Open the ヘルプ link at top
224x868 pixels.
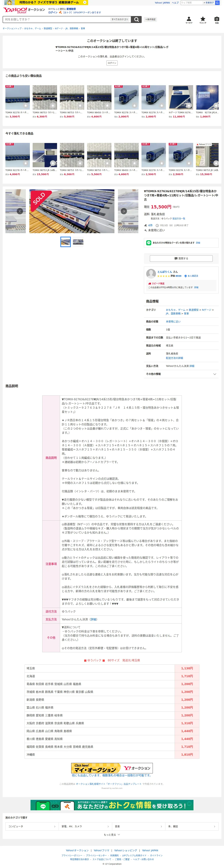175,3
